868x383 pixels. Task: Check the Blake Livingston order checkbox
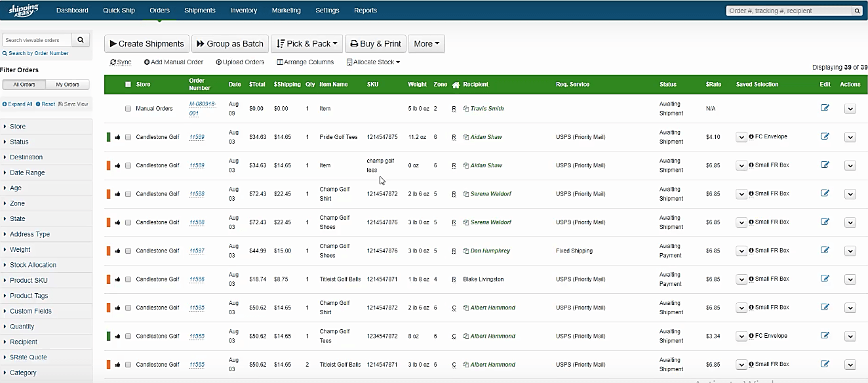pos(128,279)
